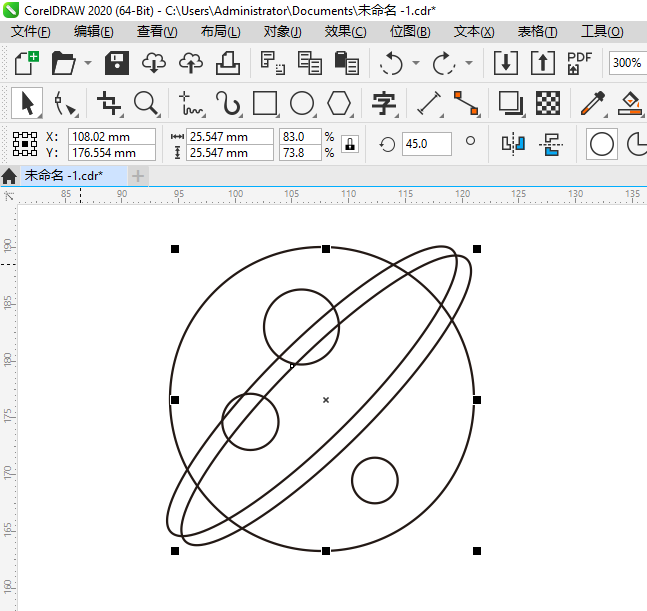The image size is (647, 611).
Task: Undo the last action with the Undo arrow
Action: [390, 63]
